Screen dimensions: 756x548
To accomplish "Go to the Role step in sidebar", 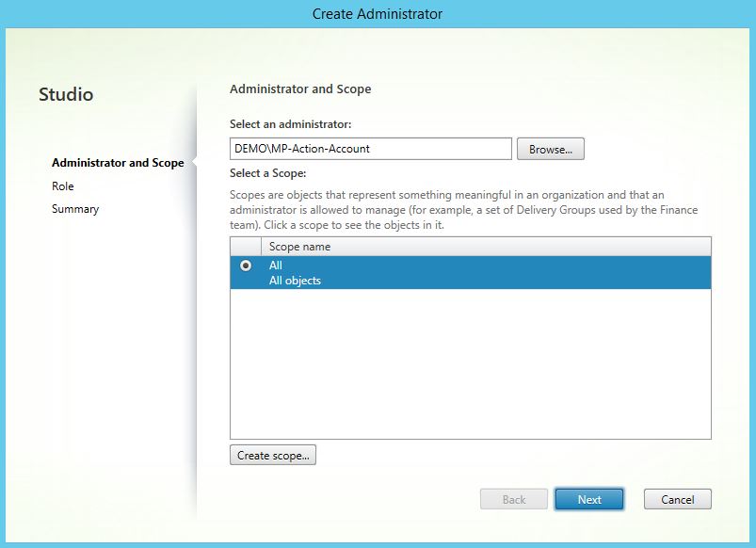I will (x=63, y=186).
